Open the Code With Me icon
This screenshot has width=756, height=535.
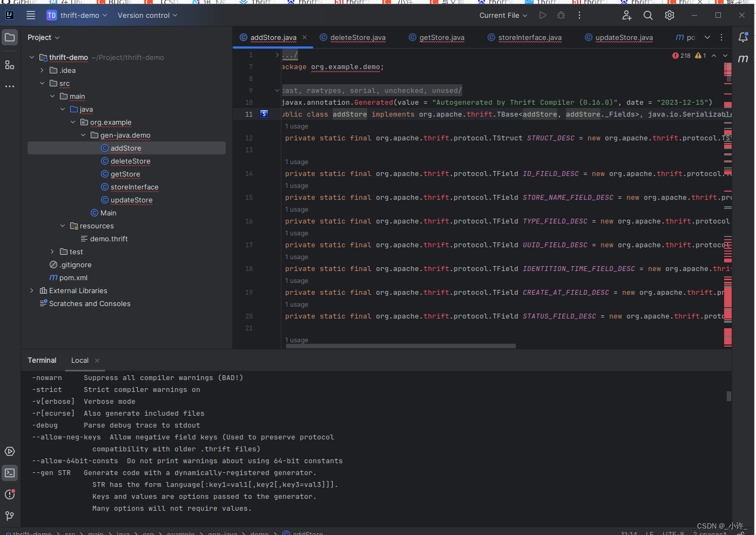tap(626, 15)
